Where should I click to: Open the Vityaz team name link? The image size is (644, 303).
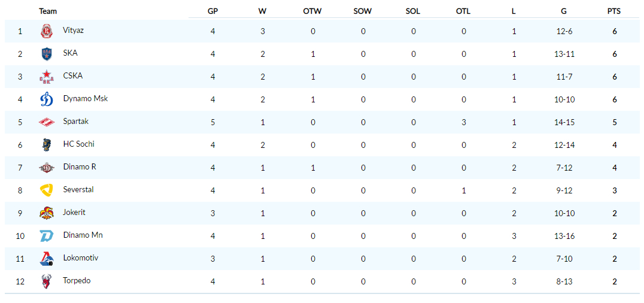coord(74,30)
